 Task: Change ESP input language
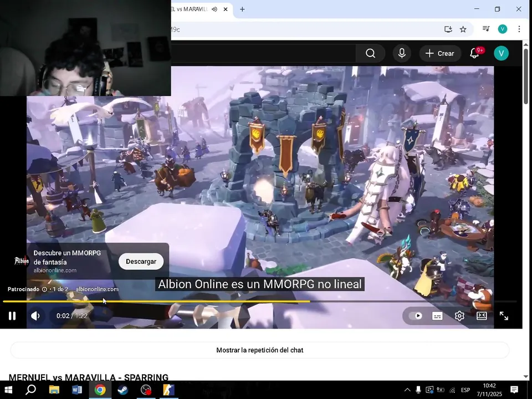[465, 390]
